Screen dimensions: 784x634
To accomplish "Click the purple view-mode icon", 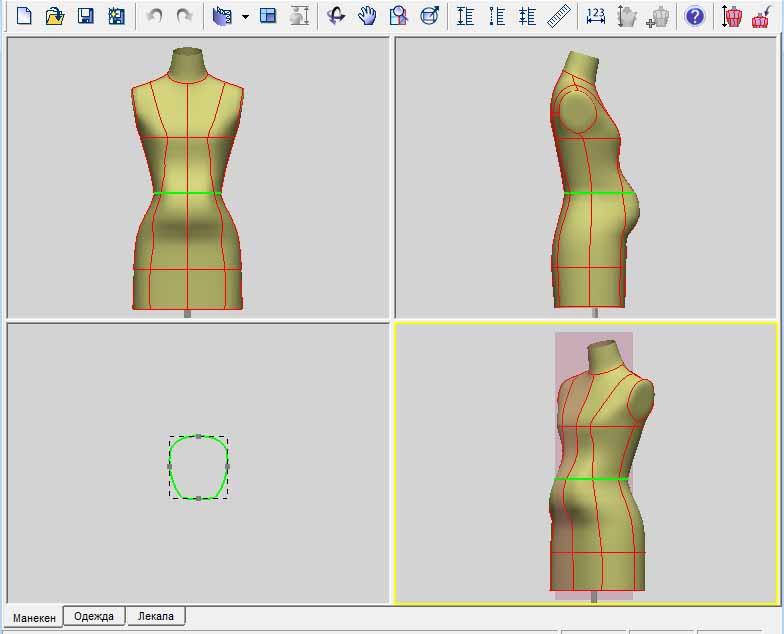I will pyautogui.click(x=222, y=16).
